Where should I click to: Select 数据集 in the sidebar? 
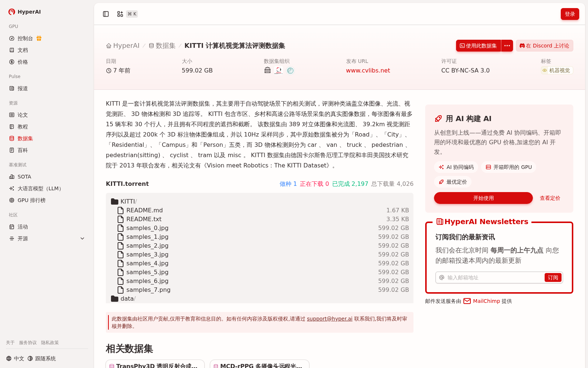coord(47,138)
